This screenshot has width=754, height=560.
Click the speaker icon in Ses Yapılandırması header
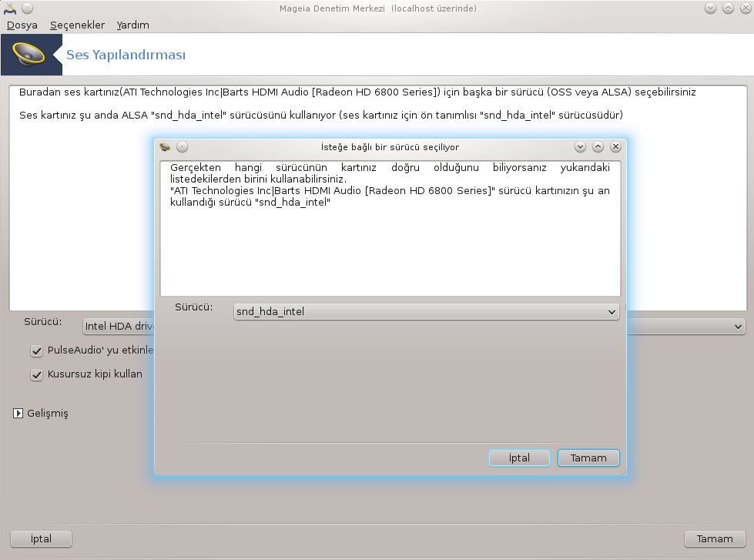[x=28, y=54]
